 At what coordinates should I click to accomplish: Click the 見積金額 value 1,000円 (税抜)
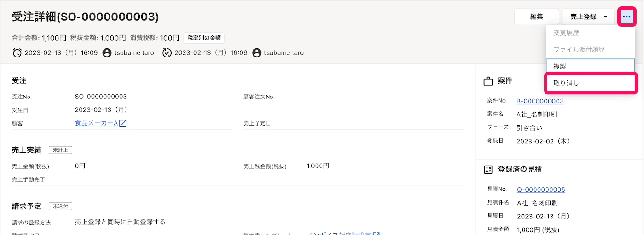click(x=538, y=229)
